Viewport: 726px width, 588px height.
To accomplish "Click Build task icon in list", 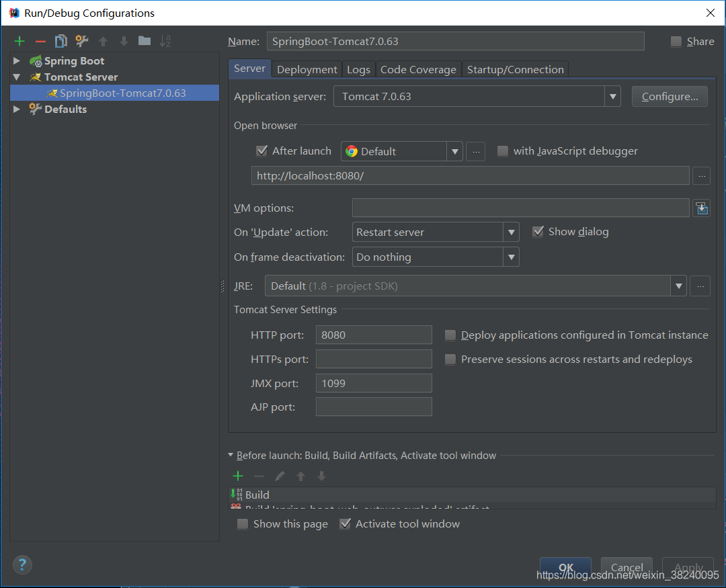I will 237,495.
